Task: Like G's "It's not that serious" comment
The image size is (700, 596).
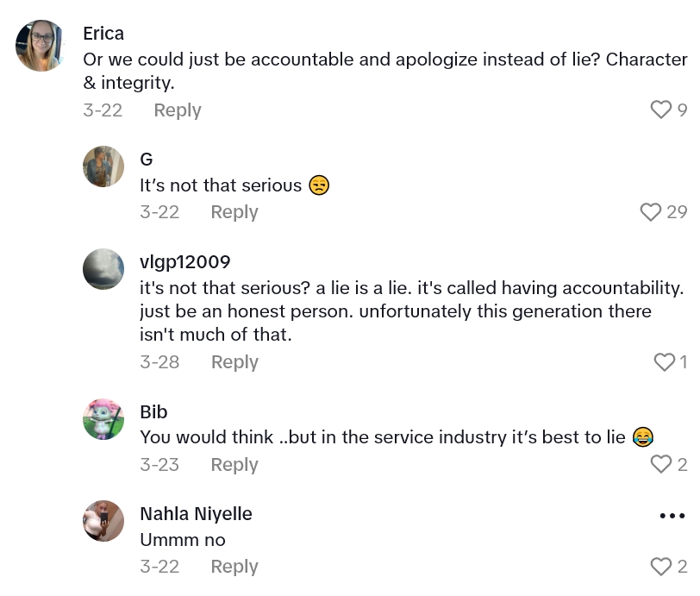Action: (x=651, y=212)
